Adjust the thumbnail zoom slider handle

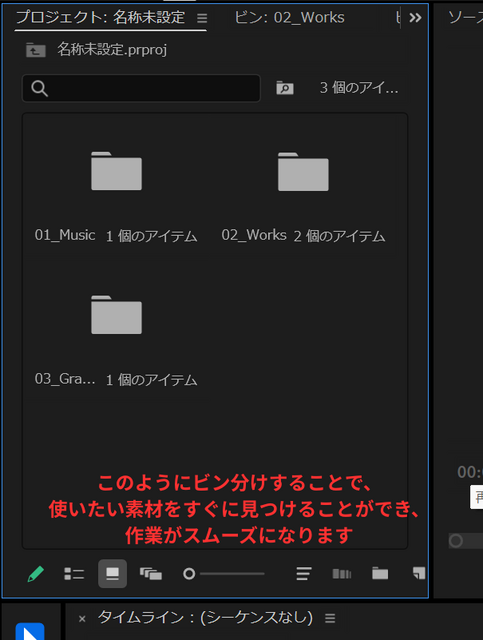pos(189,574)
